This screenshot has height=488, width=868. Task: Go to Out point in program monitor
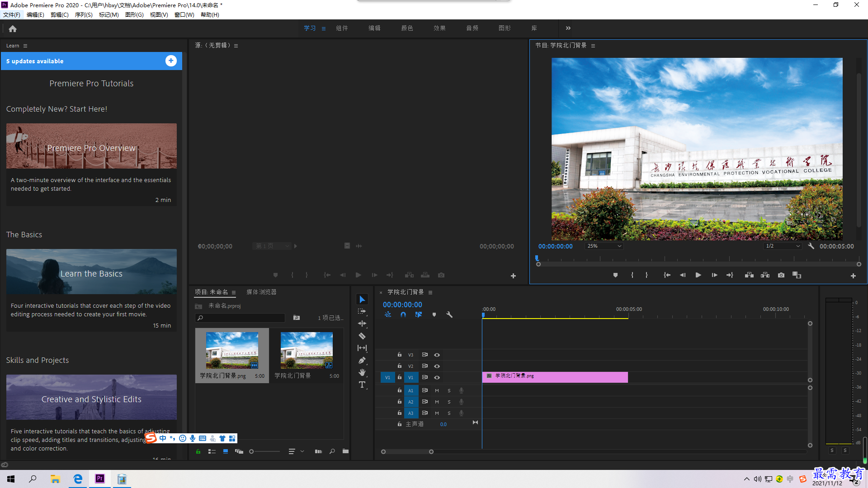pyautogui.click(x=730, y=275)
